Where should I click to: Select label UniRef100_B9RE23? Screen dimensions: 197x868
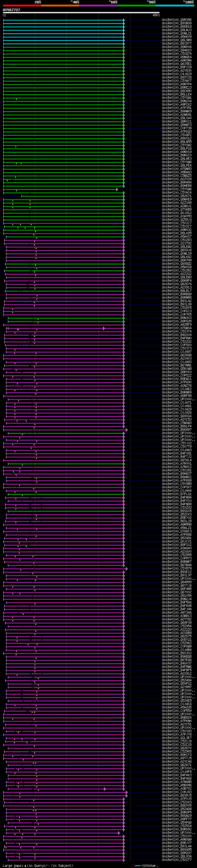[x=177, y=88]
